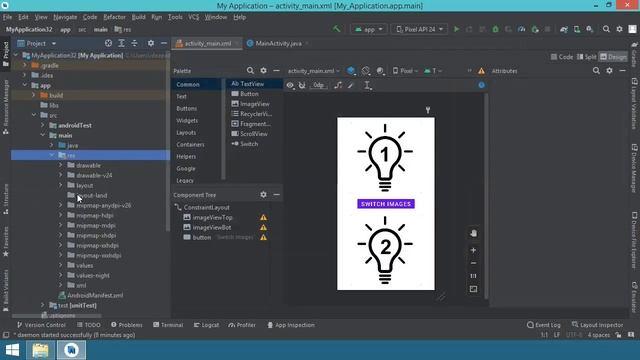640x360 pixels.
Task: Minimize the Palette panel
Action: pyautogui.click(x=276, y=71)
